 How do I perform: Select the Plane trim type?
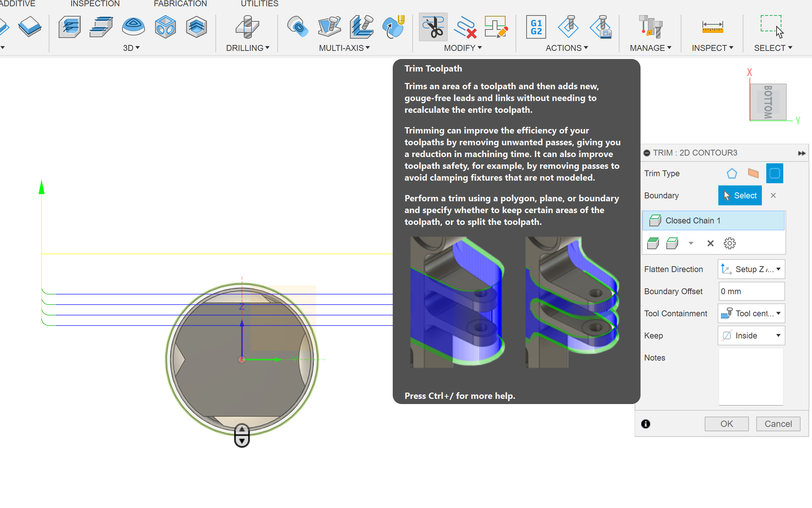[753, 173]
